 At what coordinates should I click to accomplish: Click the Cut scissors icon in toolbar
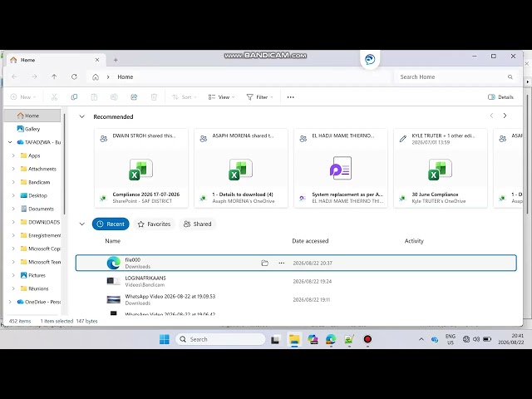pos(54,97)
